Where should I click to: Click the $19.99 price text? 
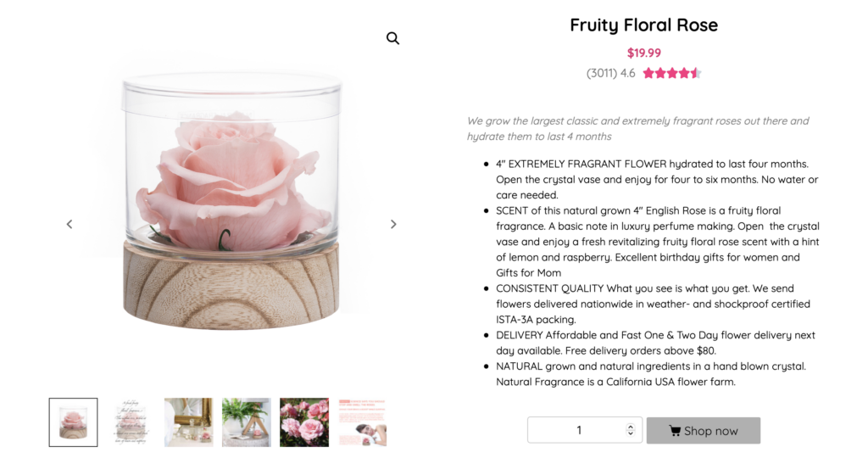coord(643,53)
